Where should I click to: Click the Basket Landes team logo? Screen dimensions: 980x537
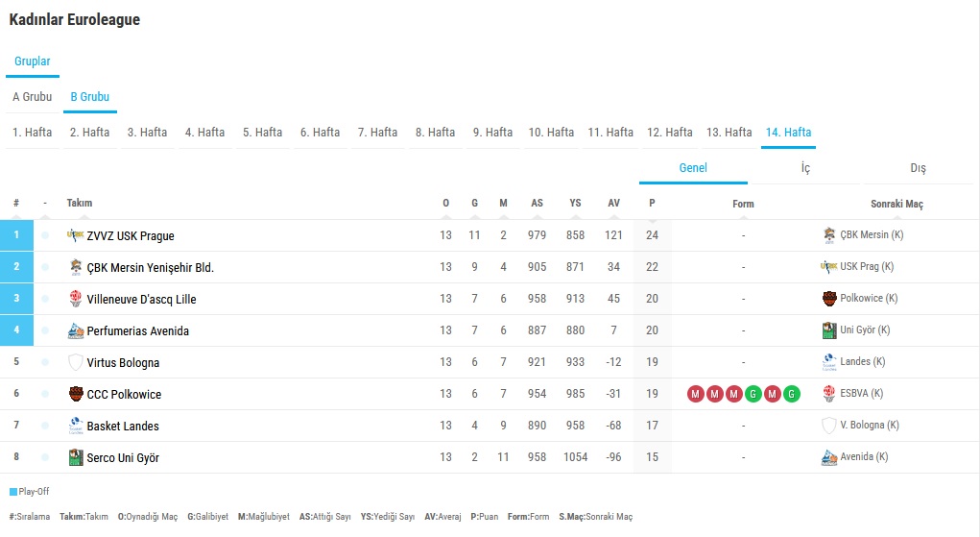pos(76,426)
